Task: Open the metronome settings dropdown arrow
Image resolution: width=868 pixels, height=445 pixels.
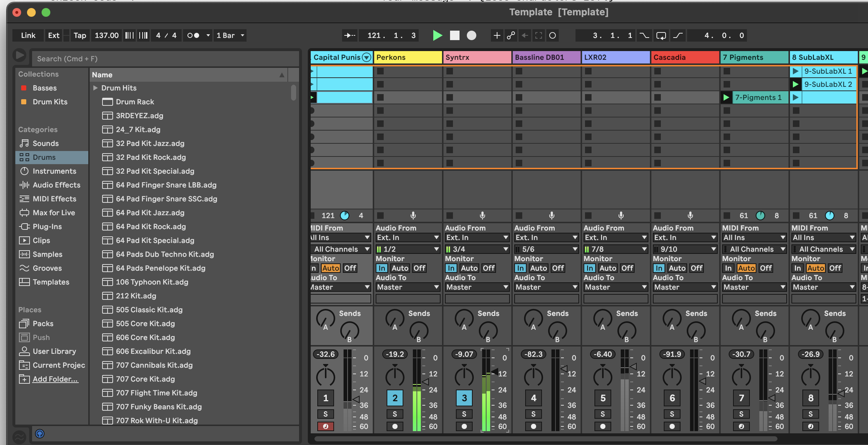Action: [208, 35]
